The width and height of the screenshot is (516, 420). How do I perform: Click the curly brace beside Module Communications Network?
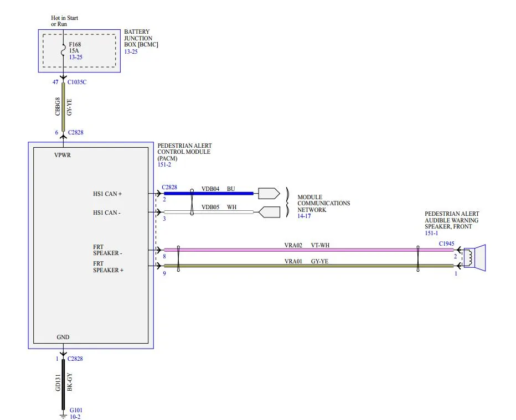click(288, 203)
